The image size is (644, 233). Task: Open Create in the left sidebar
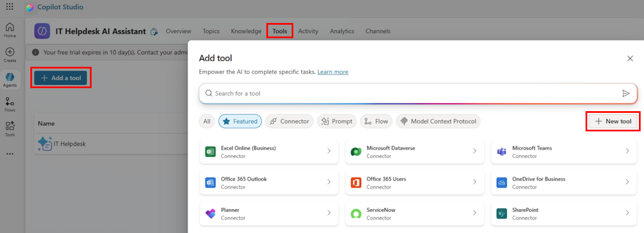tap(10, 55)
